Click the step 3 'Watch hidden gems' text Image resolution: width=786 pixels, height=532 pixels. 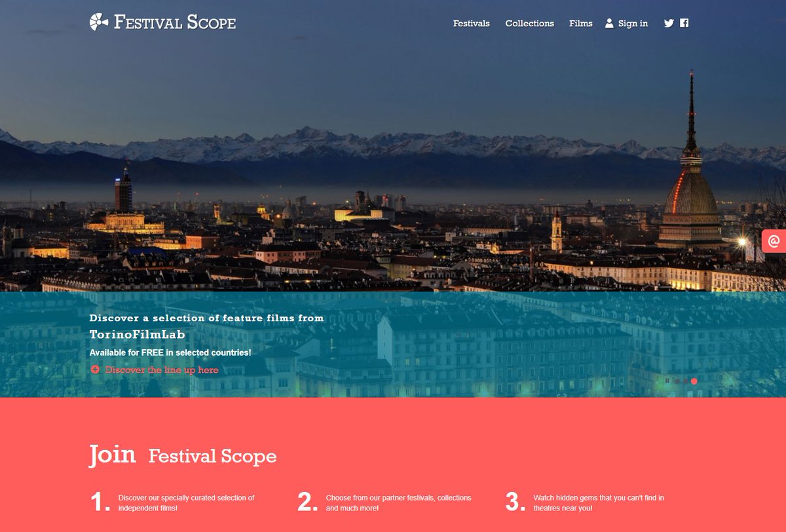click(599, 503)
